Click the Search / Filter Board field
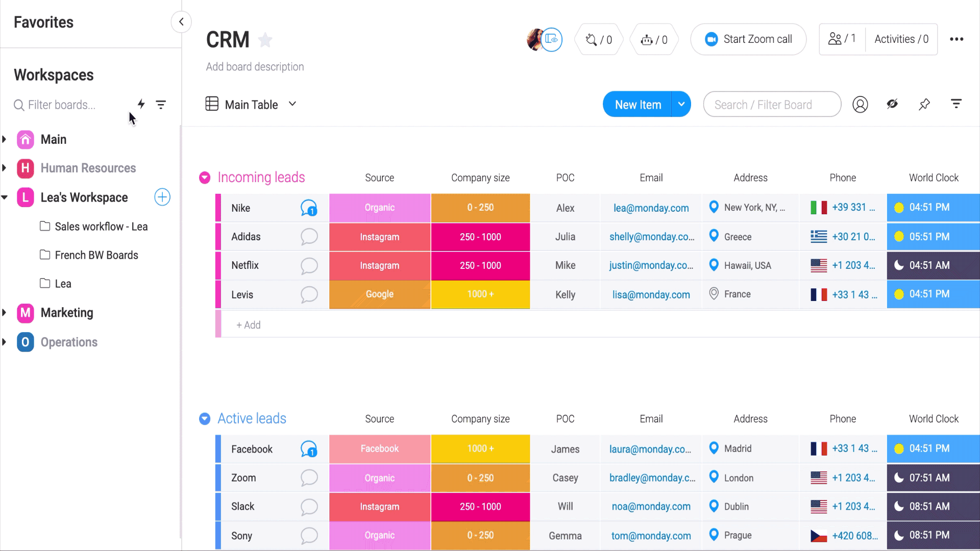The height and width of the screenshot is (551, 980). [771, 105]
